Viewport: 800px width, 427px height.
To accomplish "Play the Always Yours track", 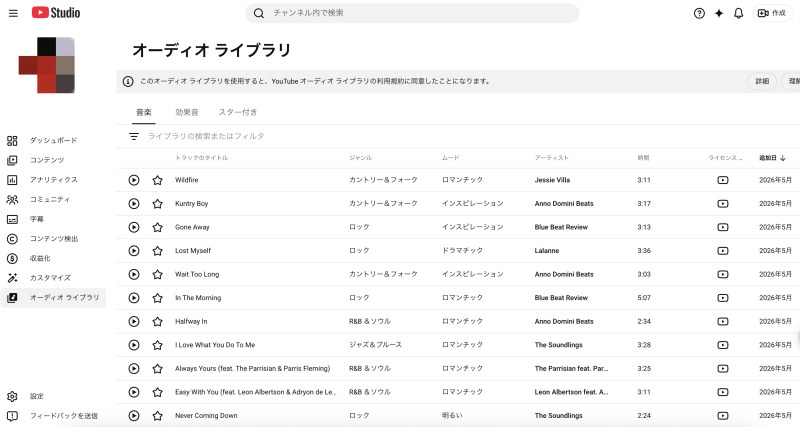I will click(x=134, y=368).
